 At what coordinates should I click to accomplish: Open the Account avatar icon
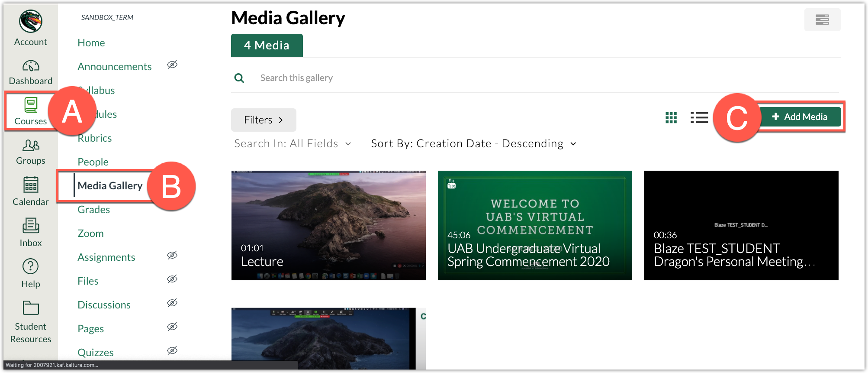(30, 21)
